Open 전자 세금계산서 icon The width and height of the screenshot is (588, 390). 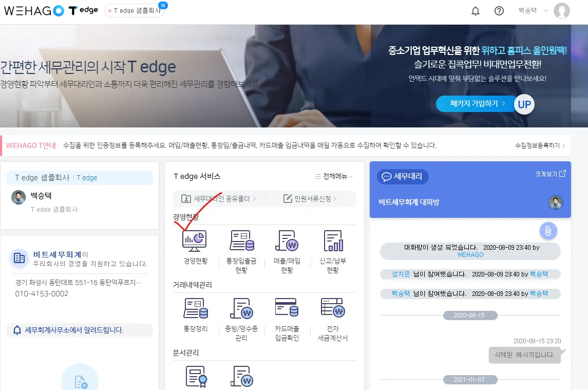click(333, 308)
